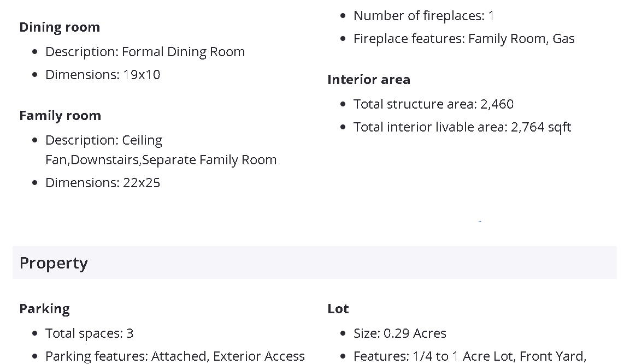Click the Interior area heading
The height and width of the screenshot is (364, 636).
coord(369,80)
